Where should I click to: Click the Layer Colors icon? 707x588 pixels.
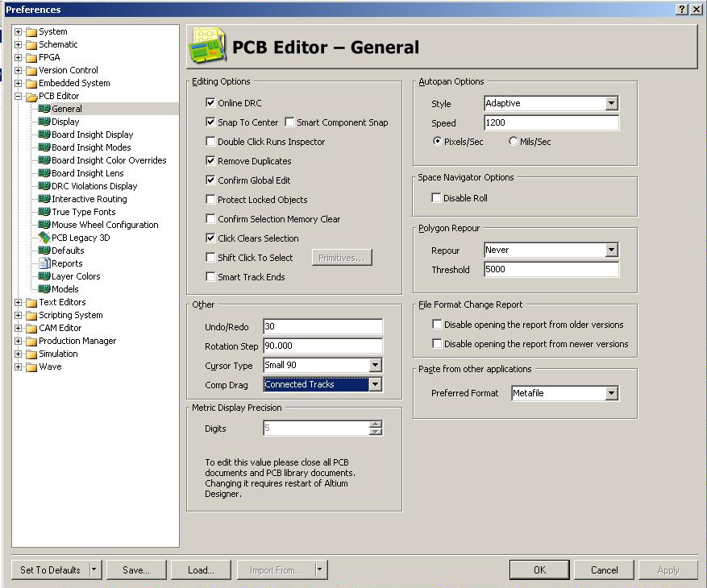44,276
